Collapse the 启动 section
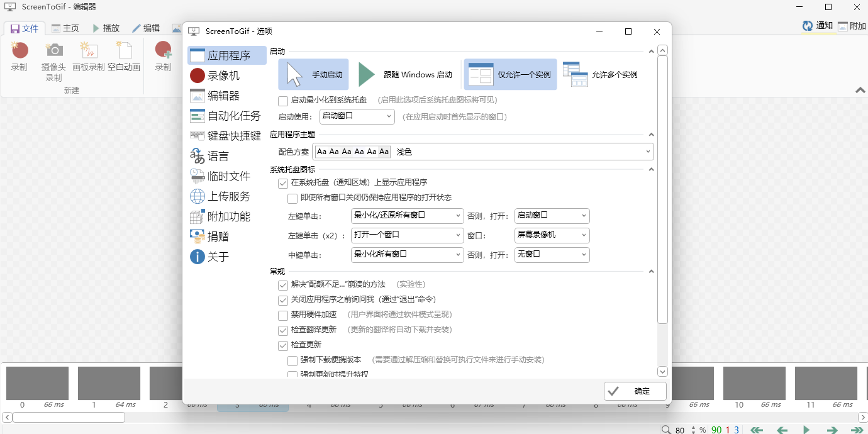The width and height of the screenshot is (868, 434). pyautogui.click(x=651, y=52)
